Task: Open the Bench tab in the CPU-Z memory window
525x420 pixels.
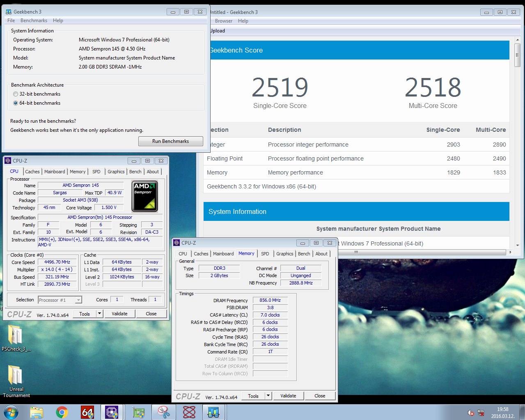Action: click(304, 254)
